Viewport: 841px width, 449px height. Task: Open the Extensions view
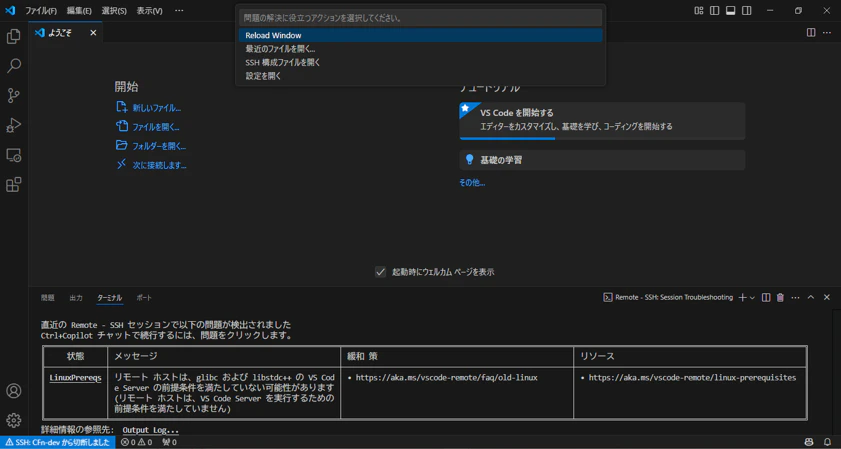coord(13,185)
